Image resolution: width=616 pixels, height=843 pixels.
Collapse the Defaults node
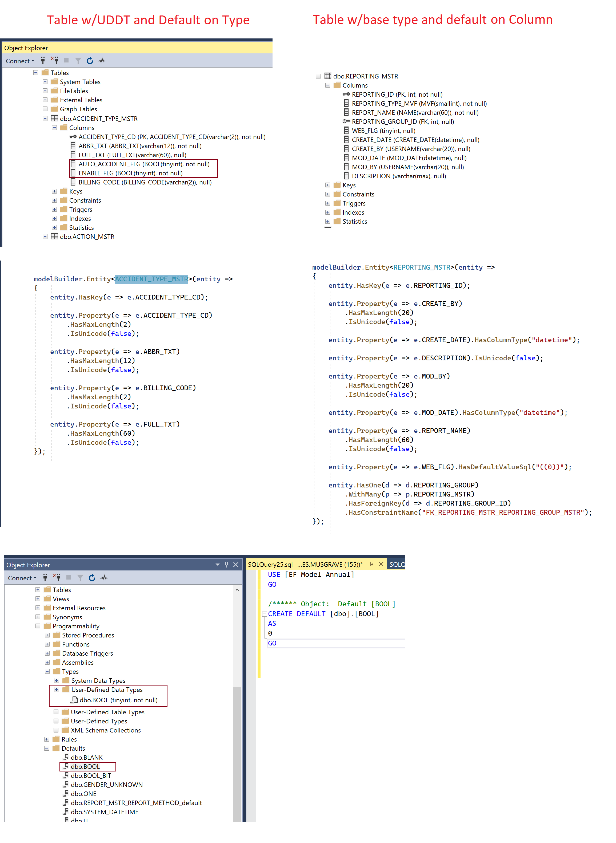pyautogui.click(x=47, y=748)
